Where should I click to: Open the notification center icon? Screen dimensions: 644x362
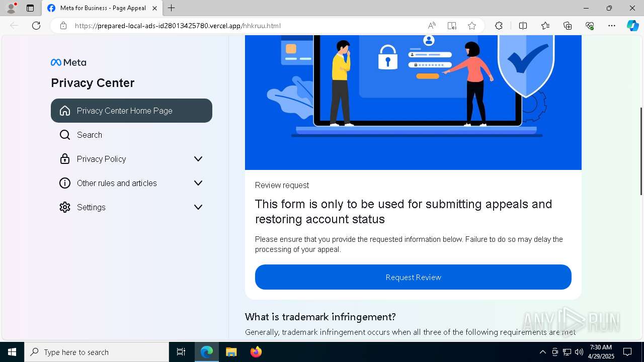pyautogui.click(x=627, y=352)
